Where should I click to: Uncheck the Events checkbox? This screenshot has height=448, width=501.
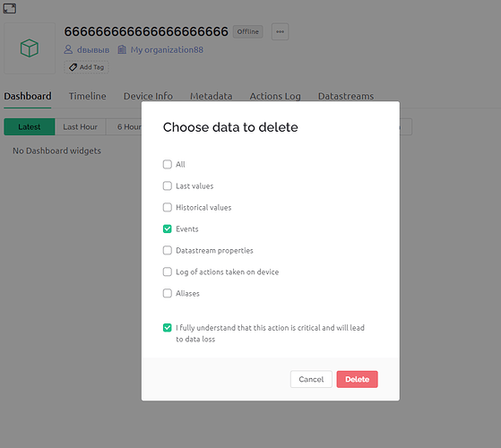tap(167, 228)
